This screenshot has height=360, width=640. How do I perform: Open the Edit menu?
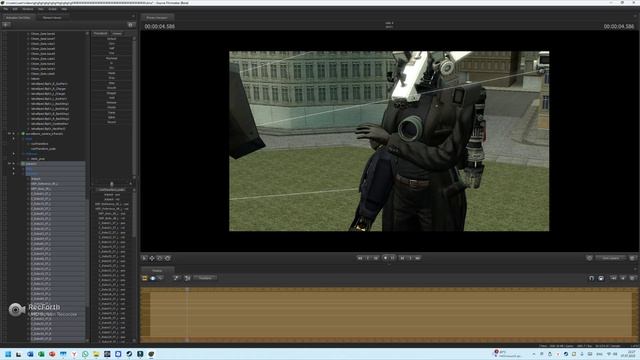tap(15, 9)
